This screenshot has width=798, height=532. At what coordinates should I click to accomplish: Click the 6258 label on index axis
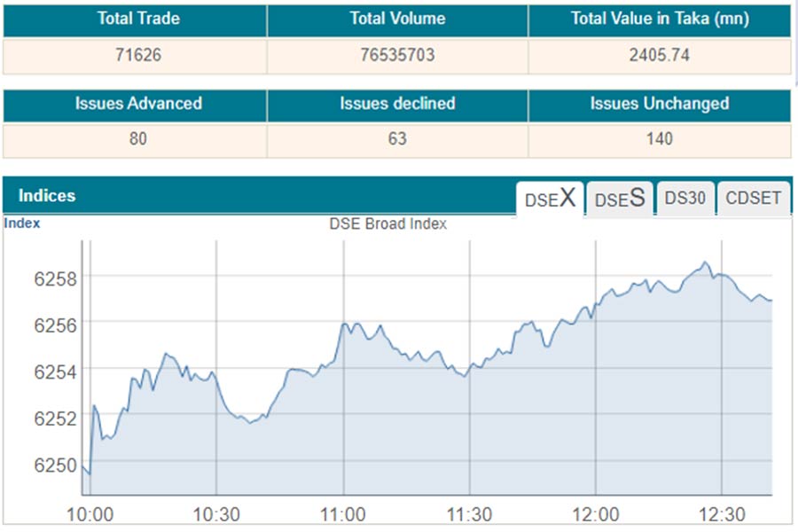(55, 278)
